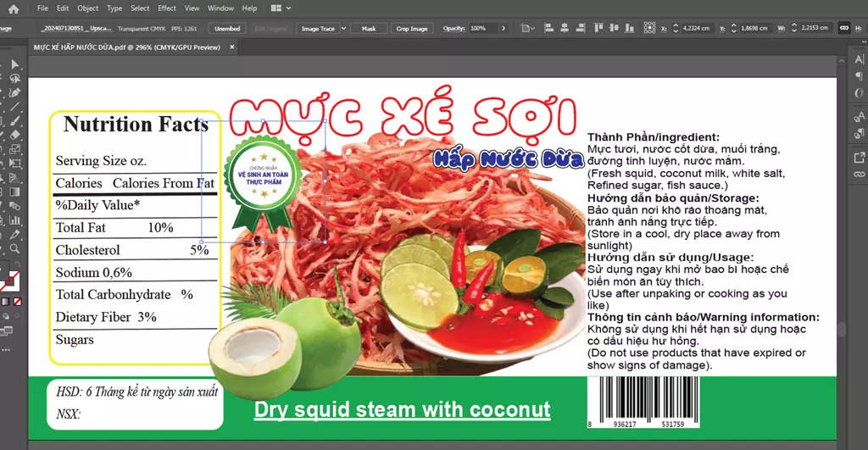
Task: Open the Character panel icon on right dock
Action: pyautogui.click(x=860, y=60)
